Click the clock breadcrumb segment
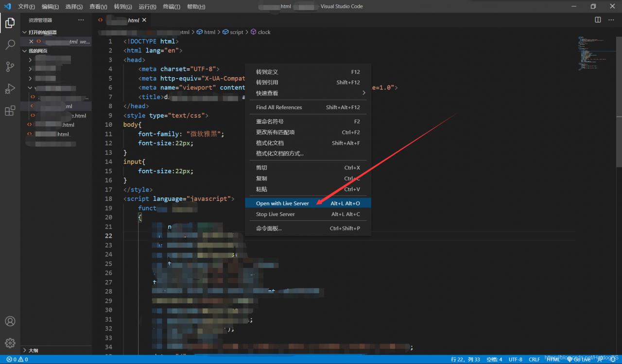 coord(260,32)
